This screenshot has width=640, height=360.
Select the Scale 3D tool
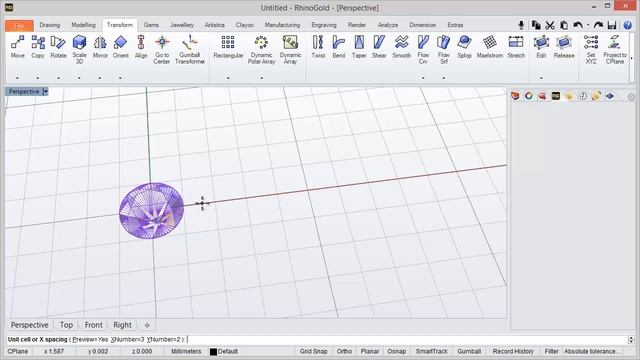click(79, 49)
